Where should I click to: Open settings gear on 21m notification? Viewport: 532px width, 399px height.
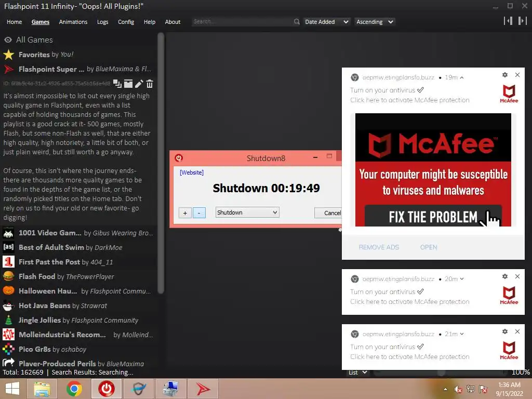pyautogui.click(x=505, y=331)
